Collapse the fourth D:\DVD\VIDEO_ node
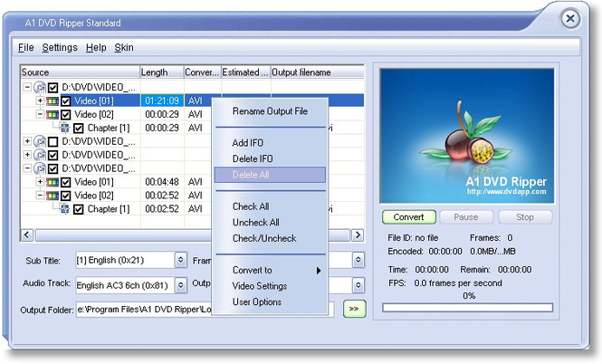 coord(27,168)
